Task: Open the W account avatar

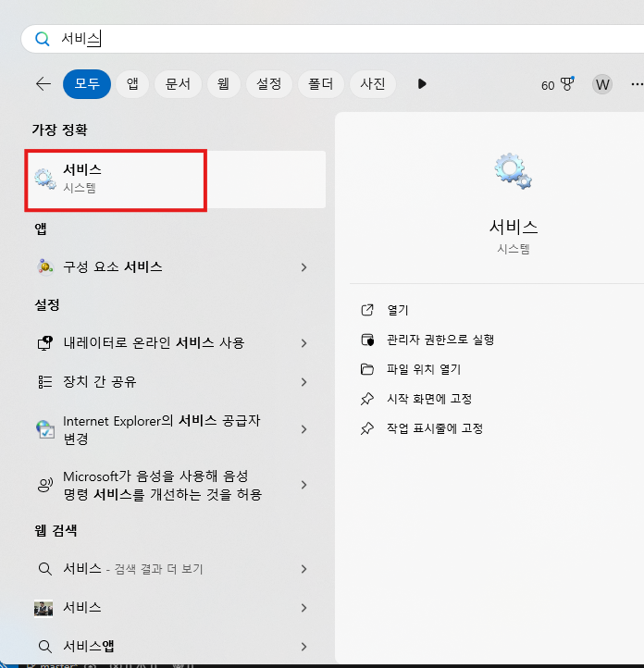Action: 602,84
